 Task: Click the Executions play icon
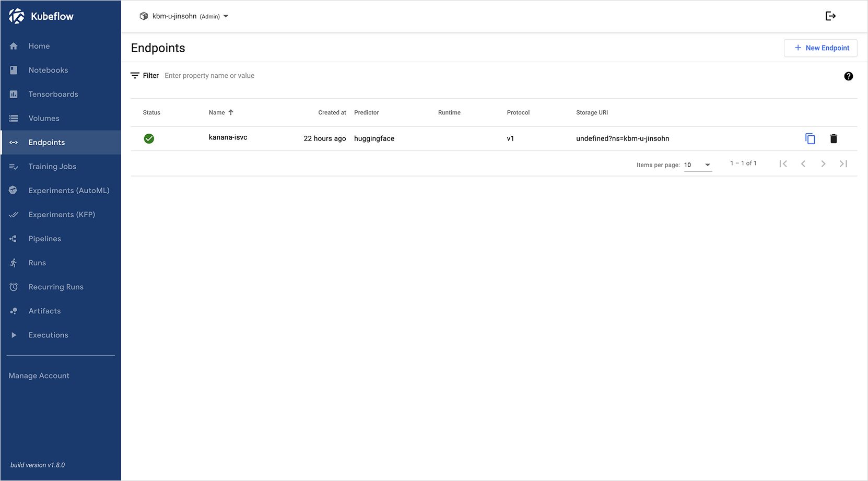click(x=14, y=335)
